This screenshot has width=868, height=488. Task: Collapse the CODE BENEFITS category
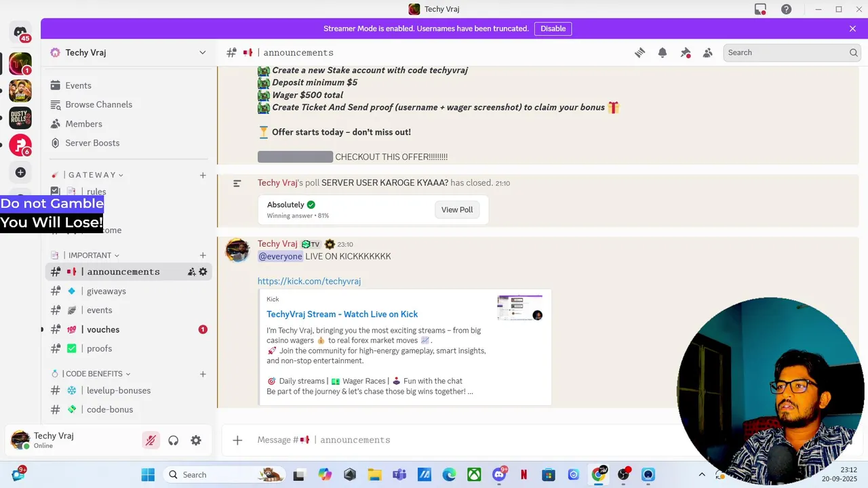[x=91, y=373]
